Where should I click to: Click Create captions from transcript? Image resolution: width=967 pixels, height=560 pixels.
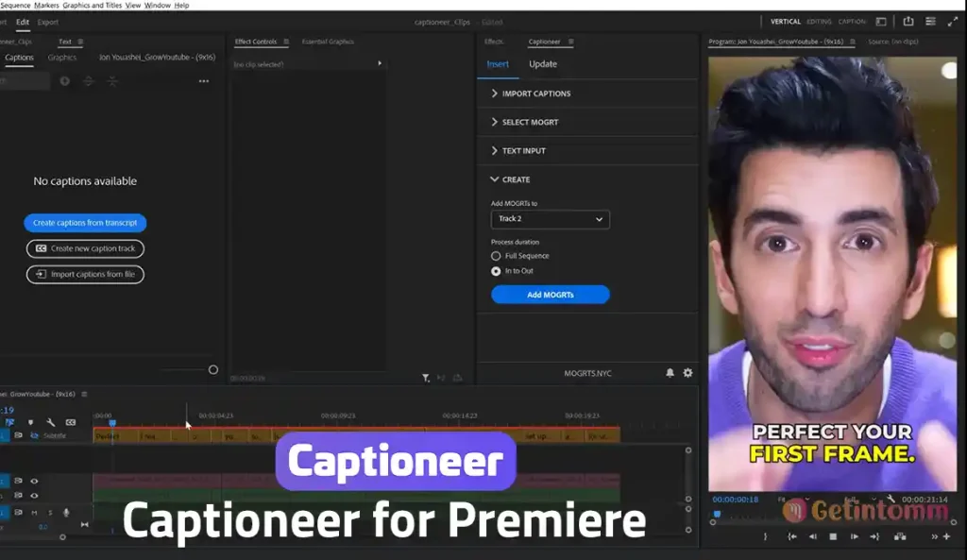coord(85,223)
